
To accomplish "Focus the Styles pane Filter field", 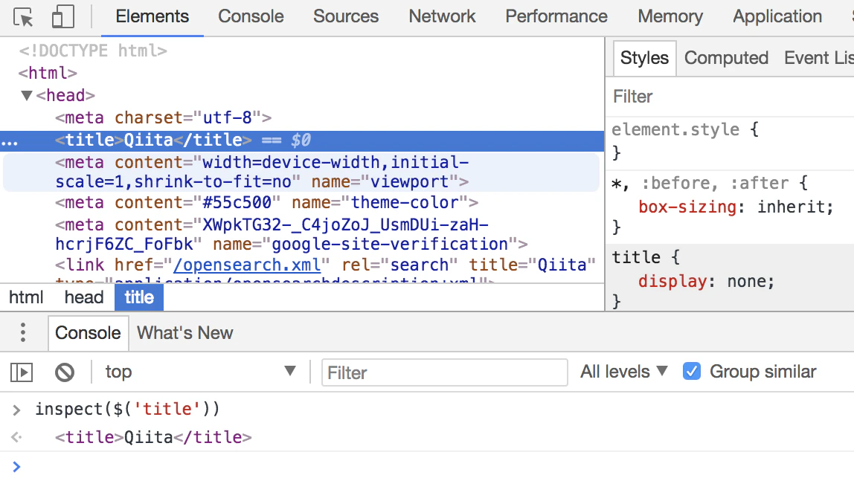I will click(x=730, y=97).
